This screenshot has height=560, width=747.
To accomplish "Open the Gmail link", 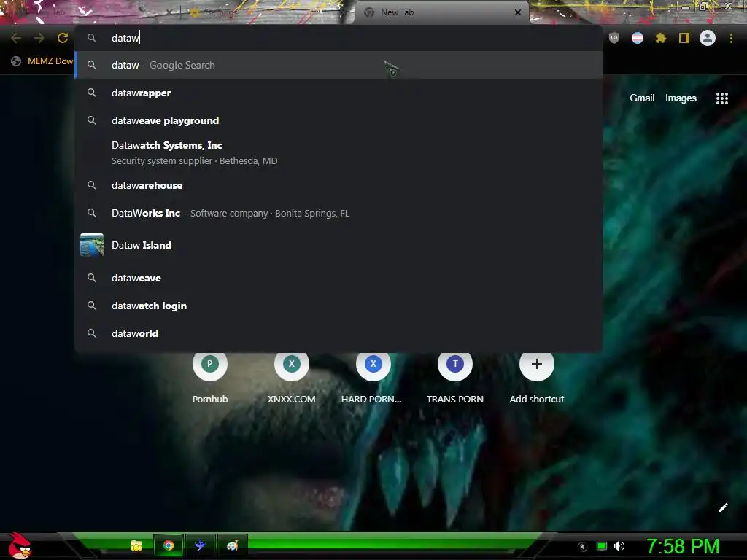I will point(642,98).
